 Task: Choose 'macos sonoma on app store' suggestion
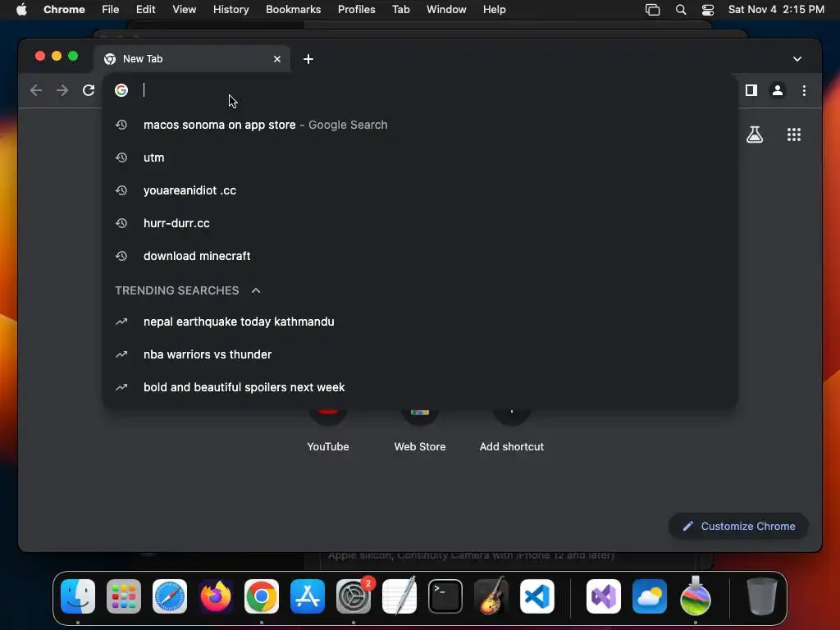click(x=420, y=125)
